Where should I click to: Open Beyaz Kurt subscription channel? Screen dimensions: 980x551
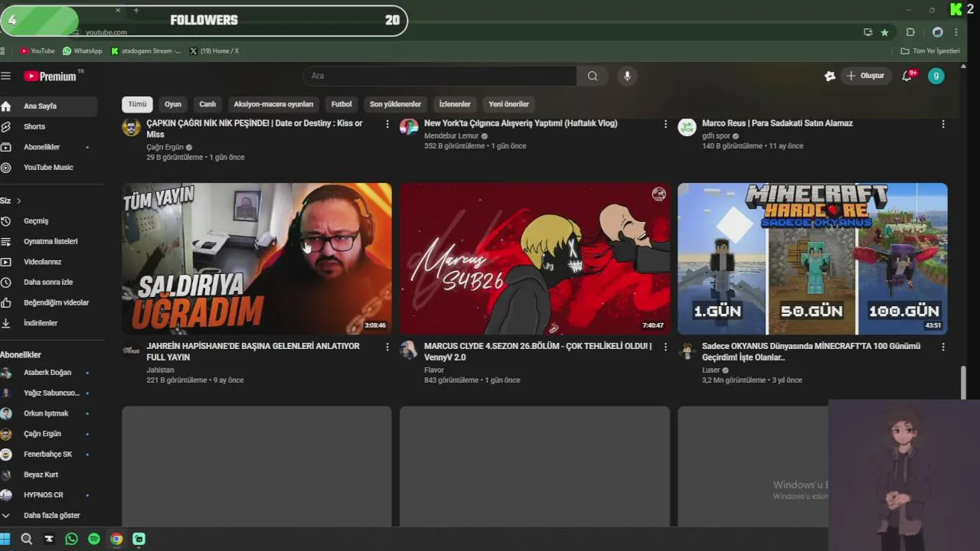tap(48, 474)
